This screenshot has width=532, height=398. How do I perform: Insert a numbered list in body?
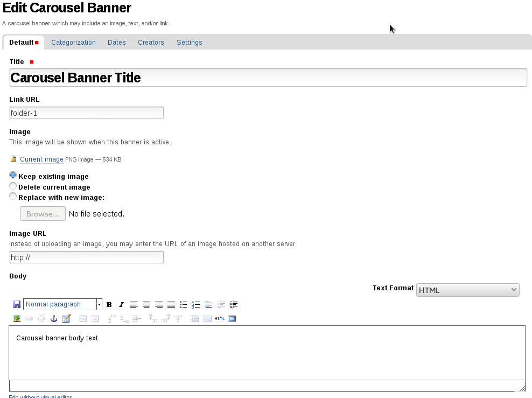click(196, 305)
